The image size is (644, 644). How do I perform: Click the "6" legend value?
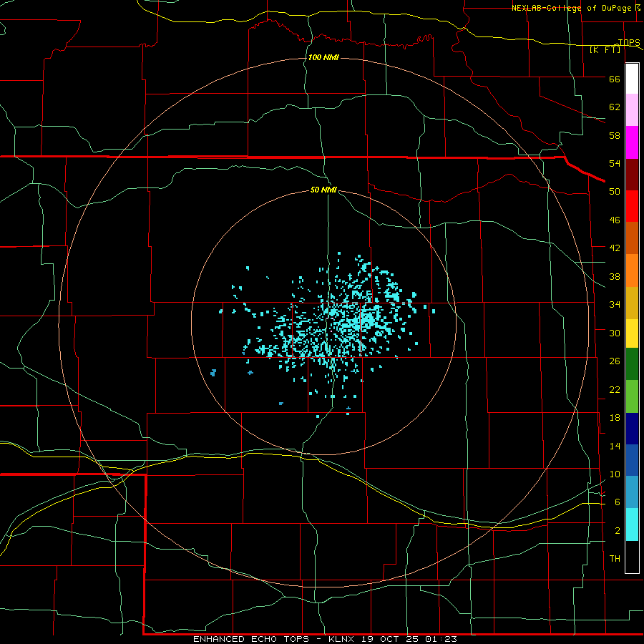click(x=617, y=502)
